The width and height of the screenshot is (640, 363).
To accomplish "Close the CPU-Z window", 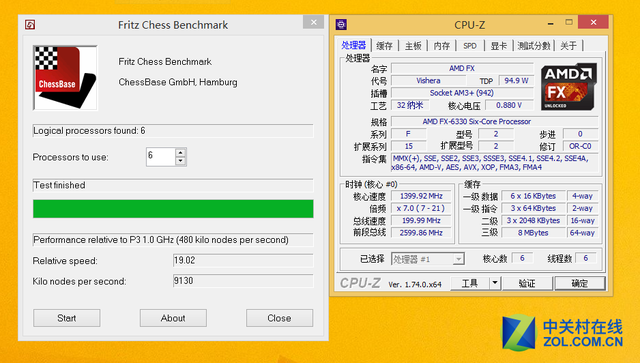I will click(x=593, y=22).
